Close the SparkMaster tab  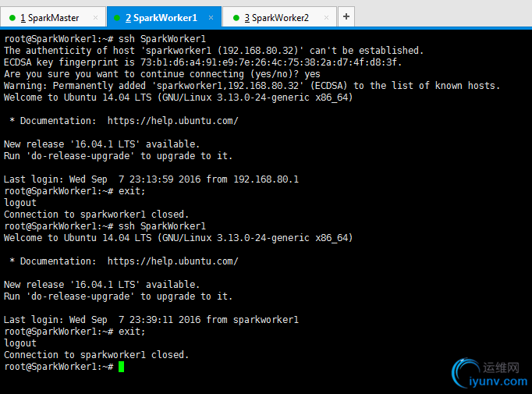click(95, 18)
